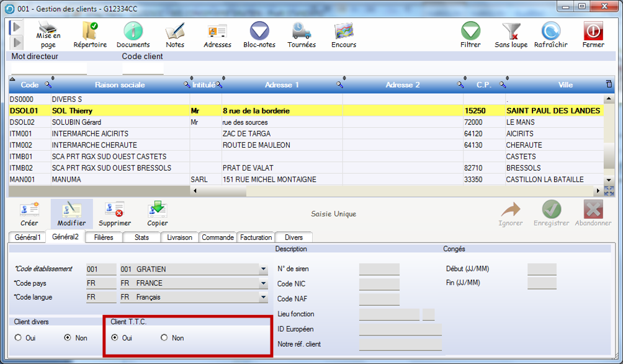Screen dimensions: 623x364
Task: Select Non for Client T.T.C.
Action: point(164,338)
